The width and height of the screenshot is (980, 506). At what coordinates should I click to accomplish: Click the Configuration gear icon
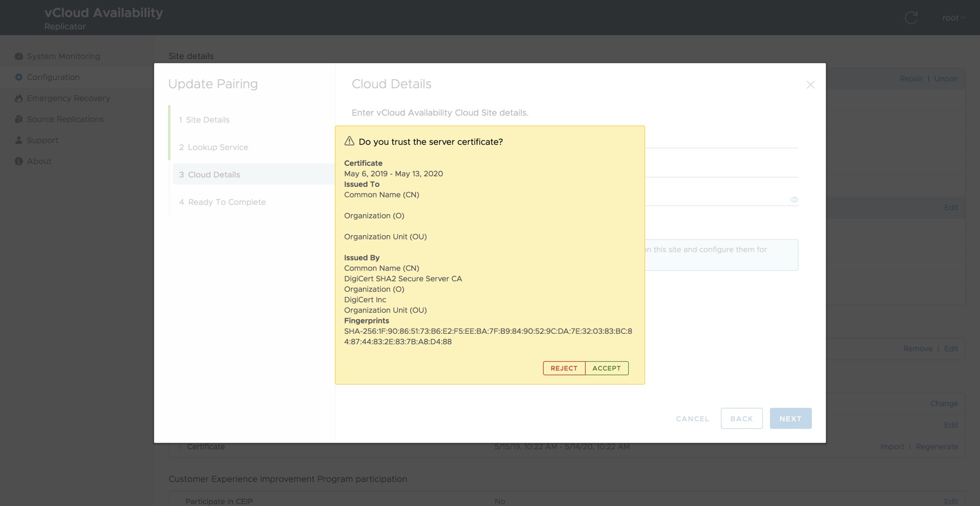19,77
